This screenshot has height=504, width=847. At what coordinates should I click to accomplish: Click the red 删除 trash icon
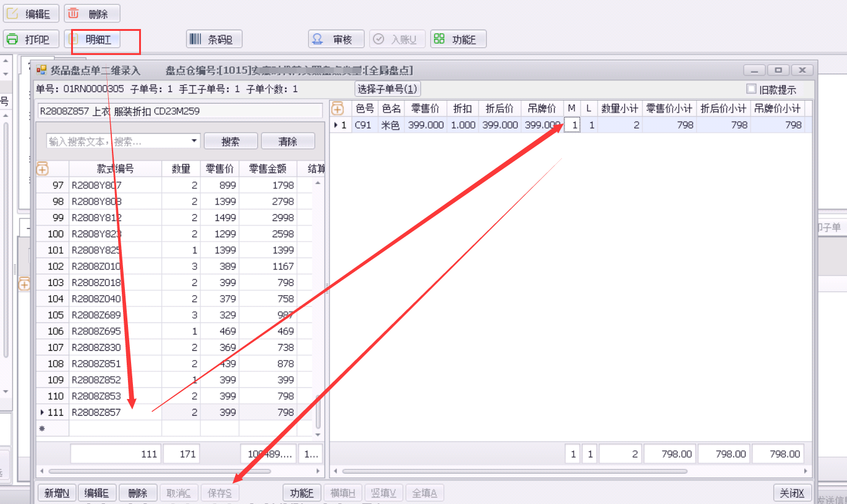pyautogui.click(x=74, y=14)
